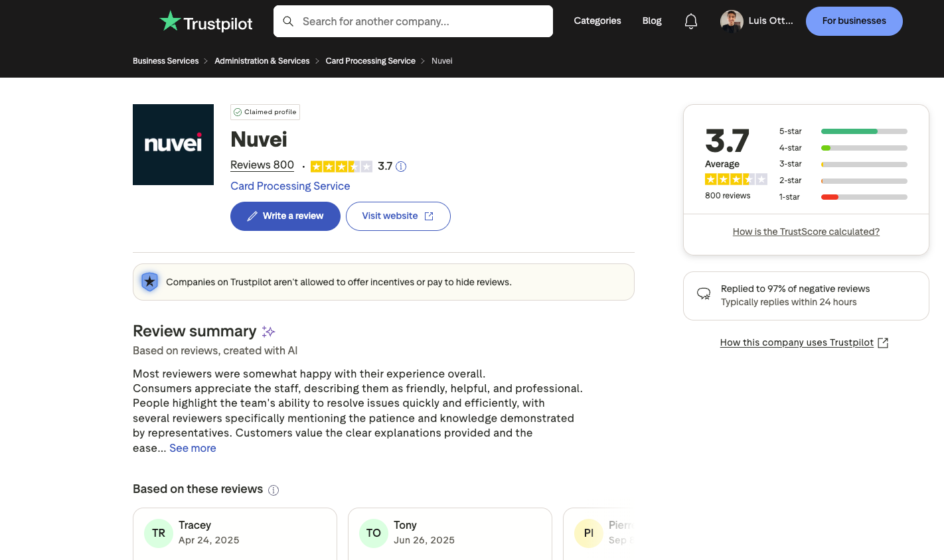Screen dimensions: 944x560
Task: Expand the summary with See more
Action: point(193,449)
